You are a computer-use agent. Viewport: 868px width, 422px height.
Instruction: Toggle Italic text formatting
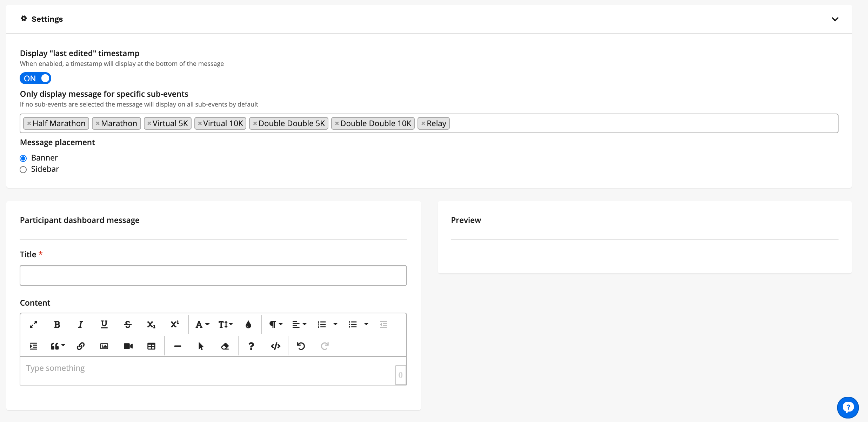click(80, 325)
